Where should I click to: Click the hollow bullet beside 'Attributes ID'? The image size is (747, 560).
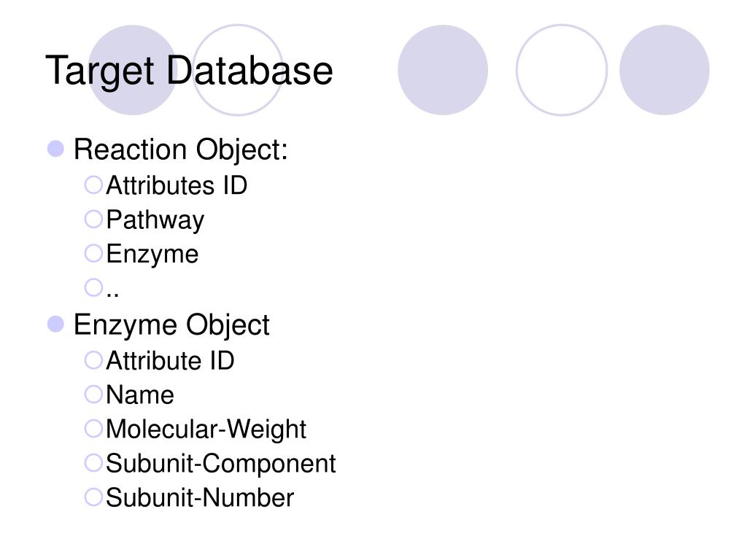pyautogui.click(x=93, y=184)
